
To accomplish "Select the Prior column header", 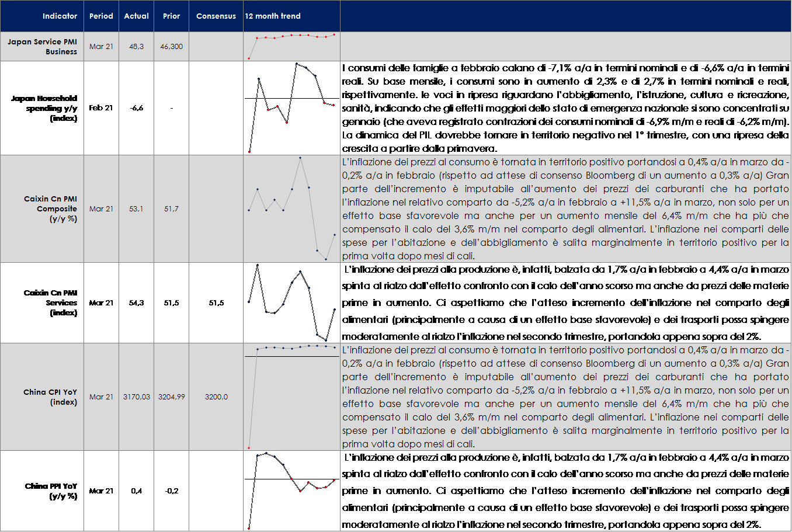I will [171, 16].
